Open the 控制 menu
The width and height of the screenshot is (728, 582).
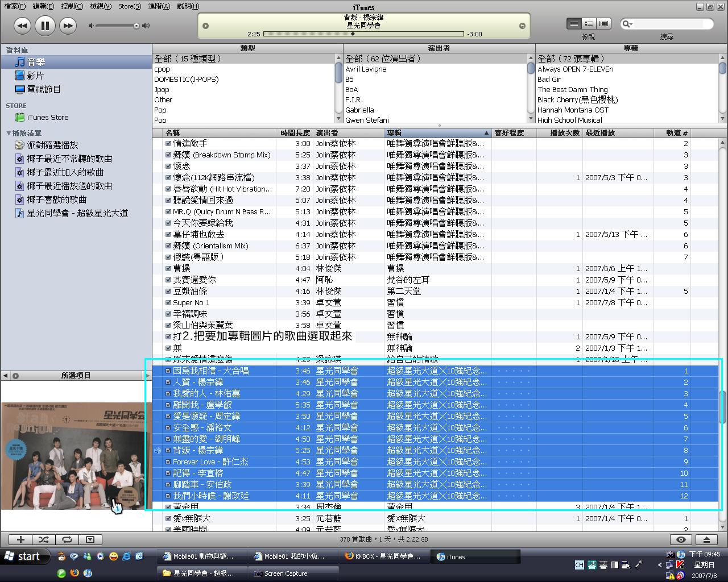pos(72,6)
